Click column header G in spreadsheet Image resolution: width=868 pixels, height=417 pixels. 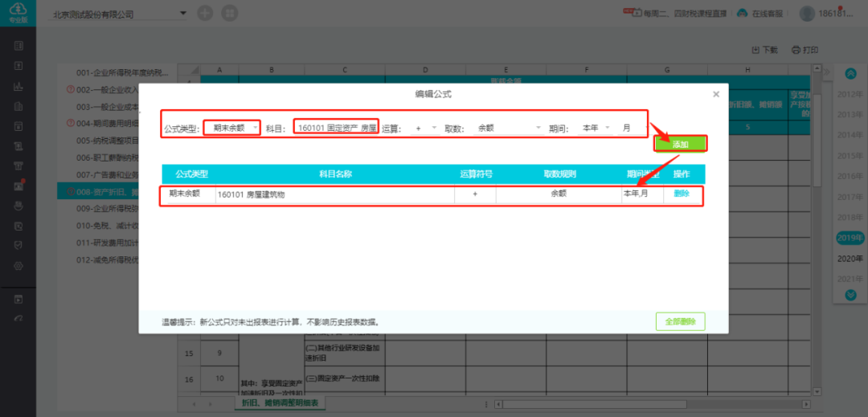pyautogui.click(x=667, y=70)
